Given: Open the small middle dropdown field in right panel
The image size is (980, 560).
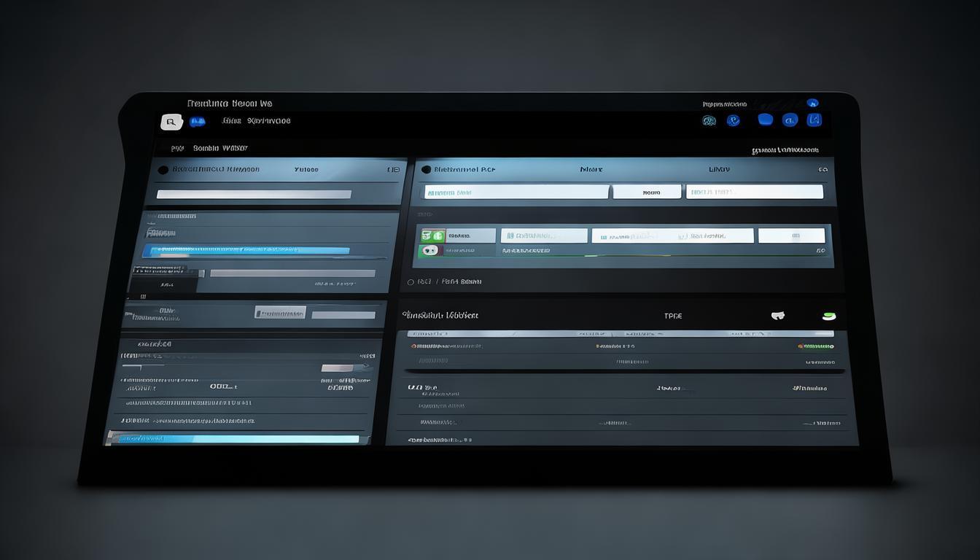Looking at the screenshot, I should click(647, 192).
